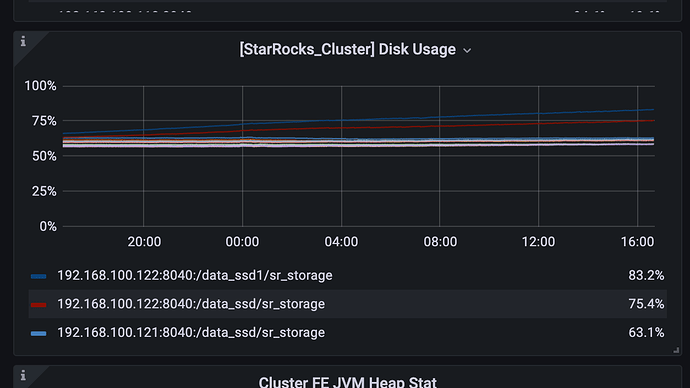Select the 83.2% legend value
The image size is (690, 388).
coord(646,275)
